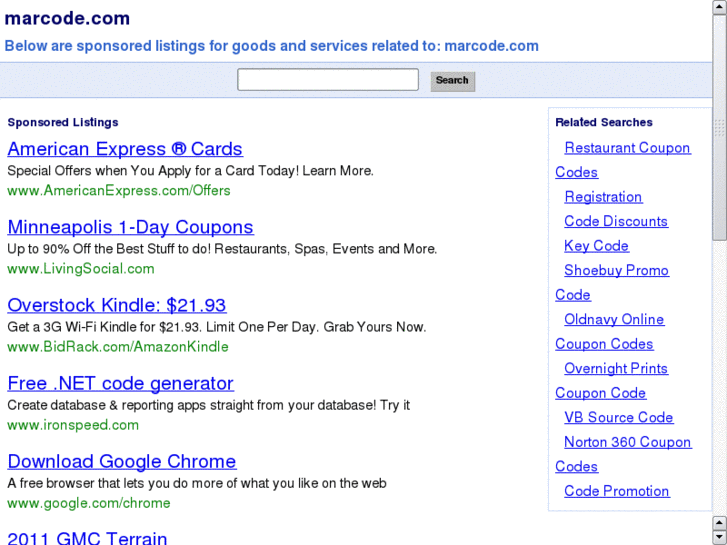Click the www.LivingSocial.com URL
727x545 pixels.
(81, 269)
